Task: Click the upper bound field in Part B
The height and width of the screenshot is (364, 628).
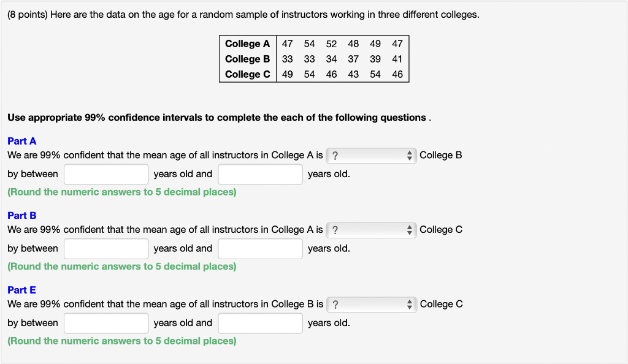Action: tap(260, 249)
